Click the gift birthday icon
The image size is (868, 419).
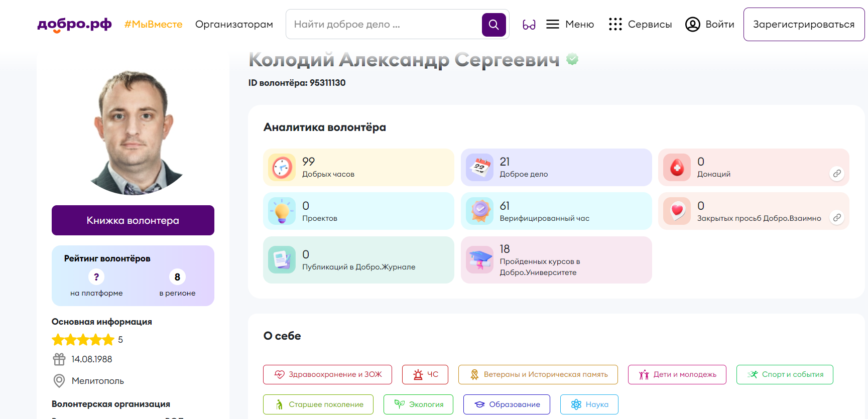click(59, 359)
